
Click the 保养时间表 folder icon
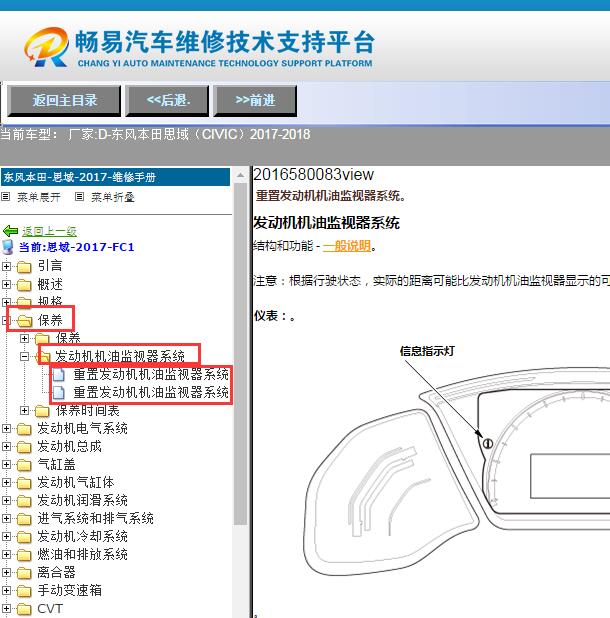pyautogui.click(x=42, y=411)
